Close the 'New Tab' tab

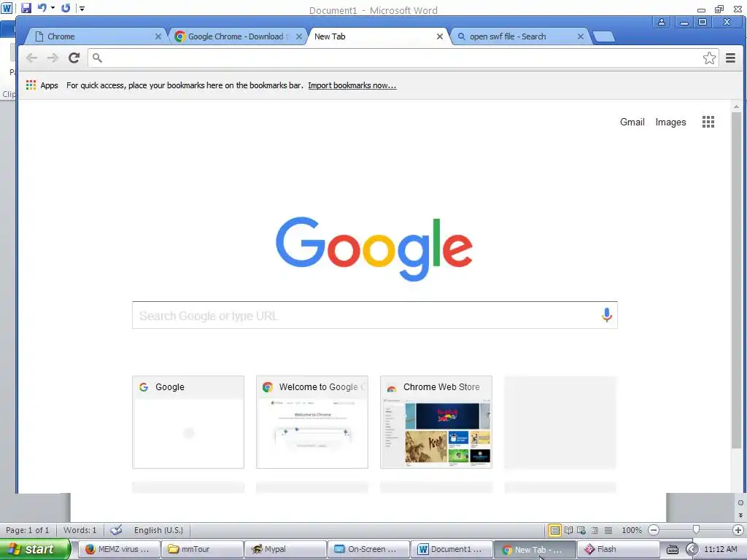[x=440, y=36]
